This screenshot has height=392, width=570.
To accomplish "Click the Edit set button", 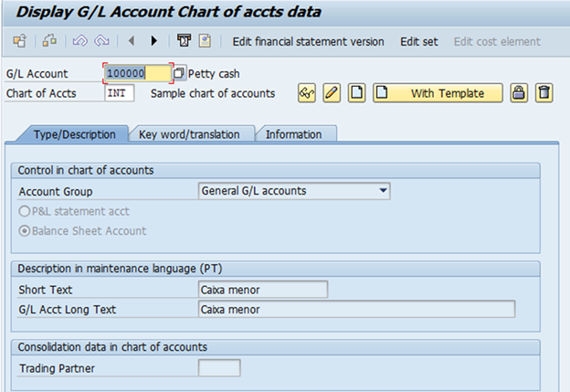I will pyautogui.click(x=418, y=41).
